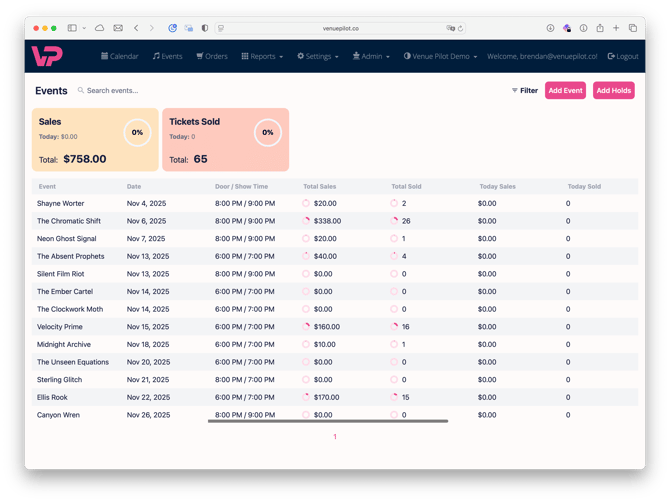Click the Add Event button

[565, 91]
